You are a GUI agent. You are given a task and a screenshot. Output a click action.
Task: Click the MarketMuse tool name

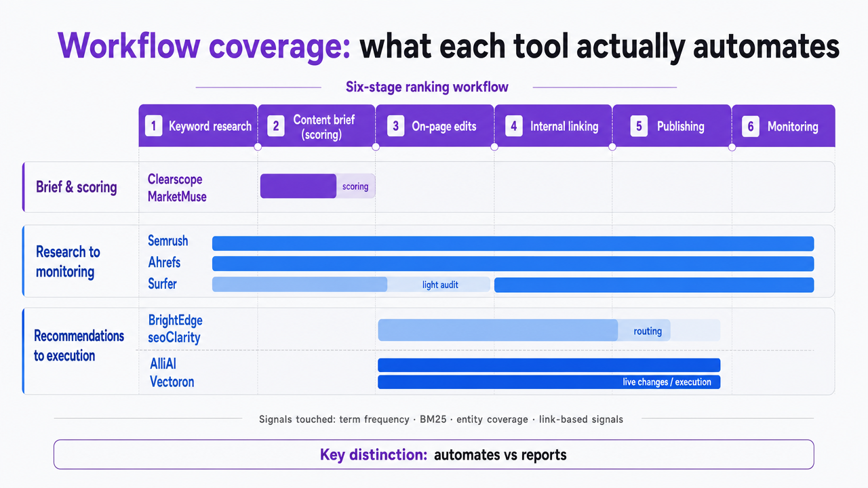point(177,197)
